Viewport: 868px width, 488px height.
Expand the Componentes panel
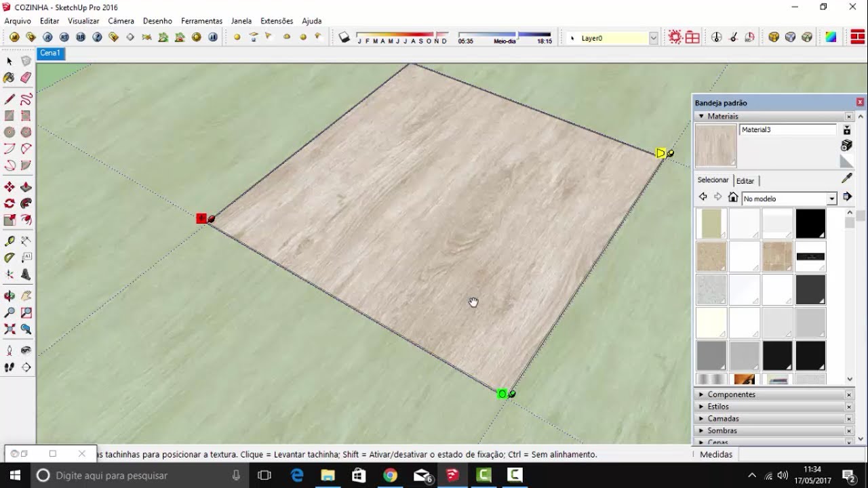(x=701, y=394)
